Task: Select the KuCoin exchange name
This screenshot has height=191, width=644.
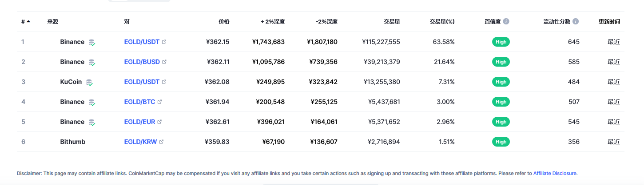Action: click(71, 82)
